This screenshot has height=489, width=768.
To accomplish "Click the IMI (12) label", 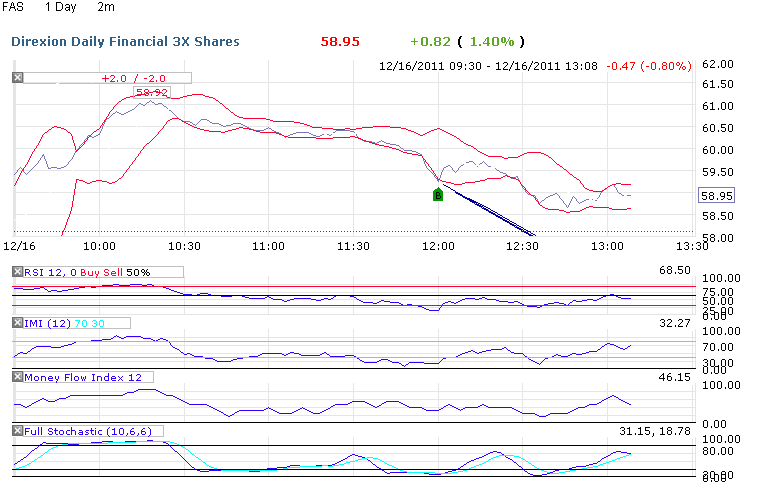I will pos(48,323).
